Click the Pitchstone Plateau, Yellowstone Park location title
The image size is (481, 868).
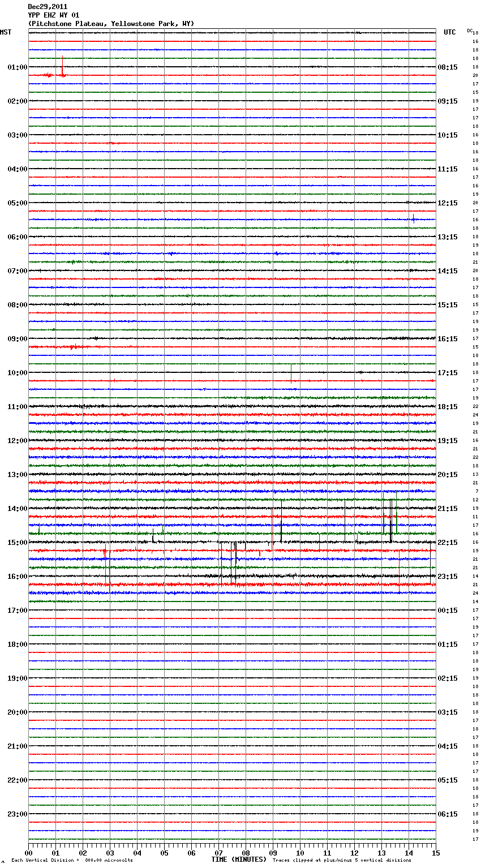(x=111, y=24)
